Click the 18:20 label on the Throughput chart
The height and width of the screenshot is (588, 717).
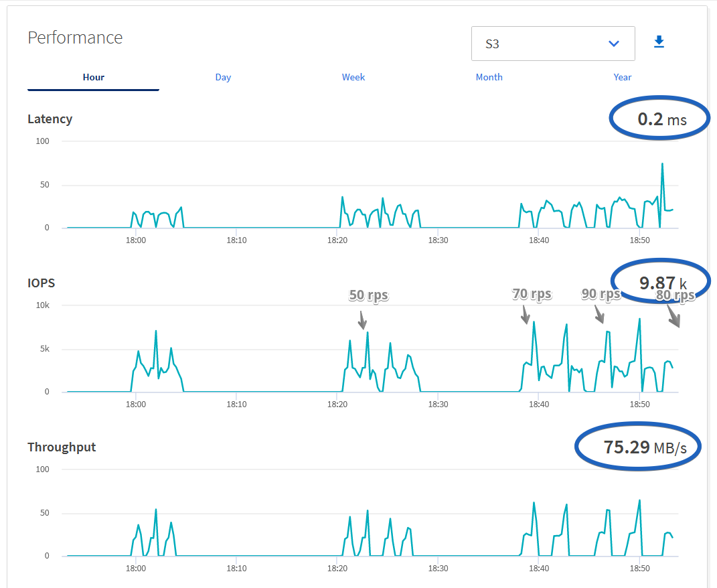point(337,569)
